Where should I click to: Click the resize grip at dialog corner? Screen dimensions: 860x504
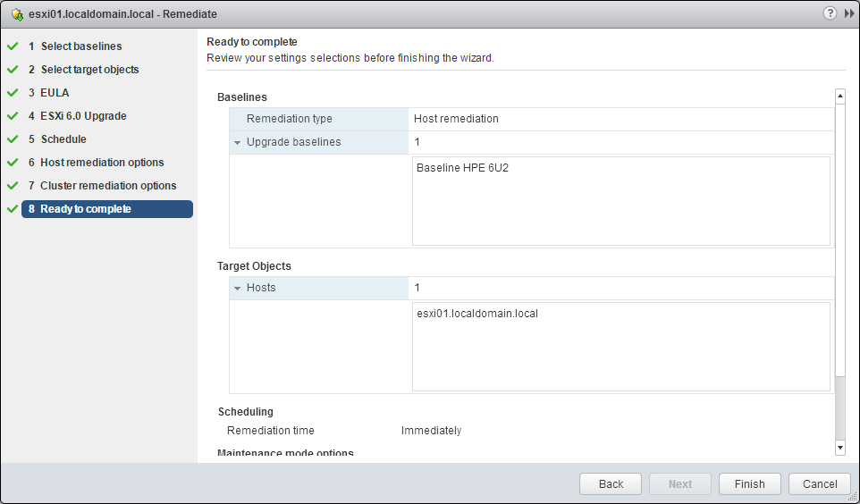[852, 497]
